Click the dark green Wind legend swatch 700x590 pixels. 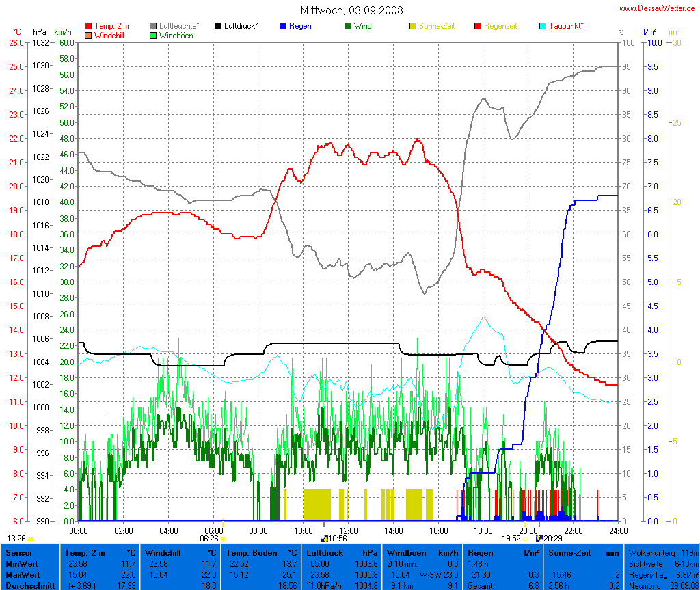coord(348,26)
